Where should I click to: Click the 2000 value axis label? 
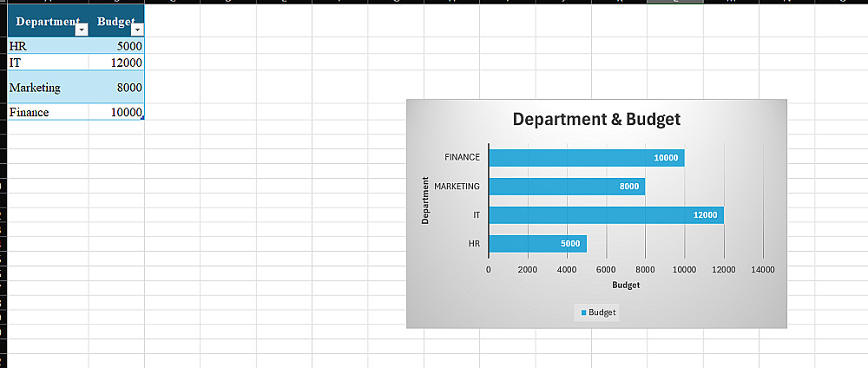[x=528, y=270]
